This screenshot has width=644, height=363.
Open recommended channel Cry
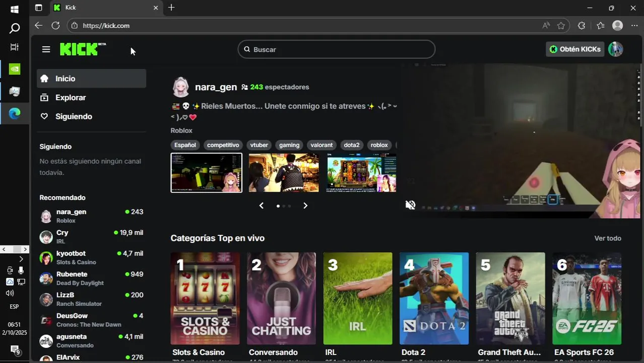(91, 237)
